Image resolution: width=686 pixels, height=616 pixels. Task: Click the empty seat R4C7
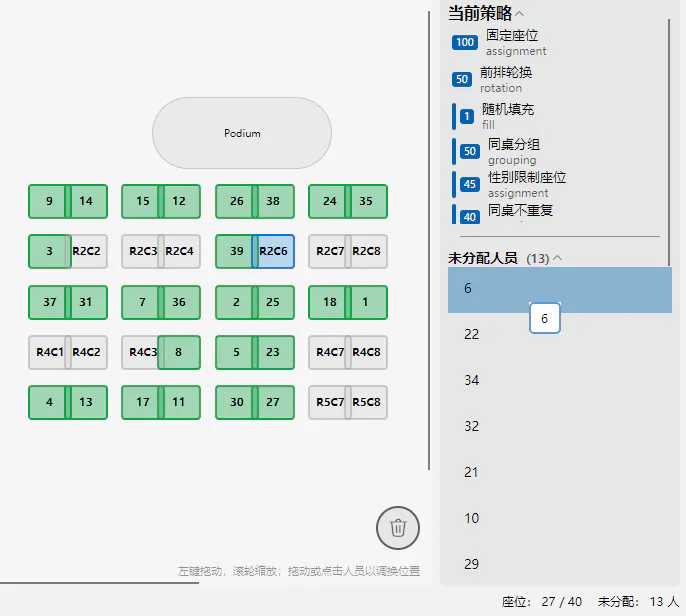click(330, 352)
